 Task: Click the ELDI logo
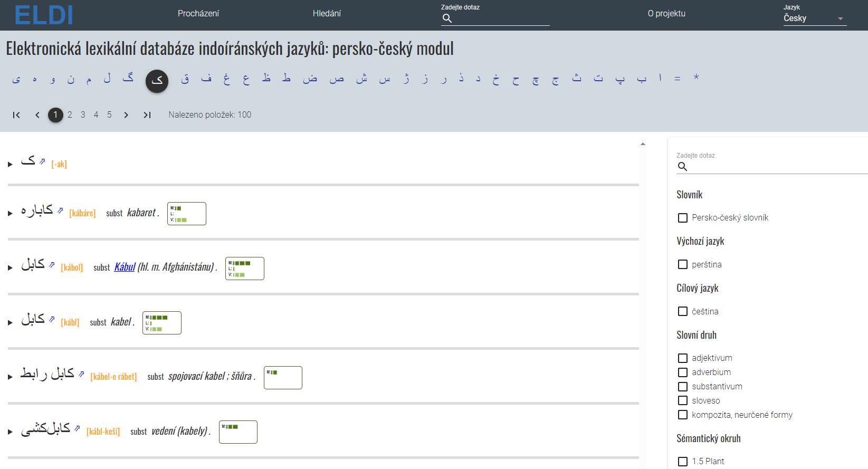tap(44, 15)
